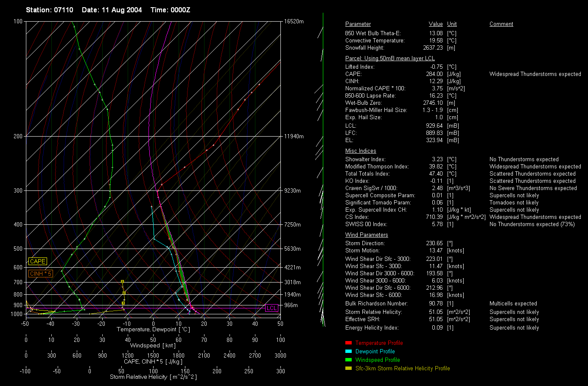The image size is (588, 386).
Task: Click the 'Exp. Hail Size:' label
Action: (x=364, y=117)
